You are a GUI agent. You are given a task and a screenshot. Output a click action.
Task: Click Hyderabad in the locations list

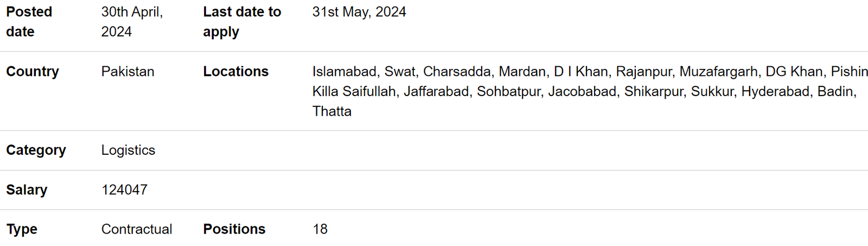(775, 91)
